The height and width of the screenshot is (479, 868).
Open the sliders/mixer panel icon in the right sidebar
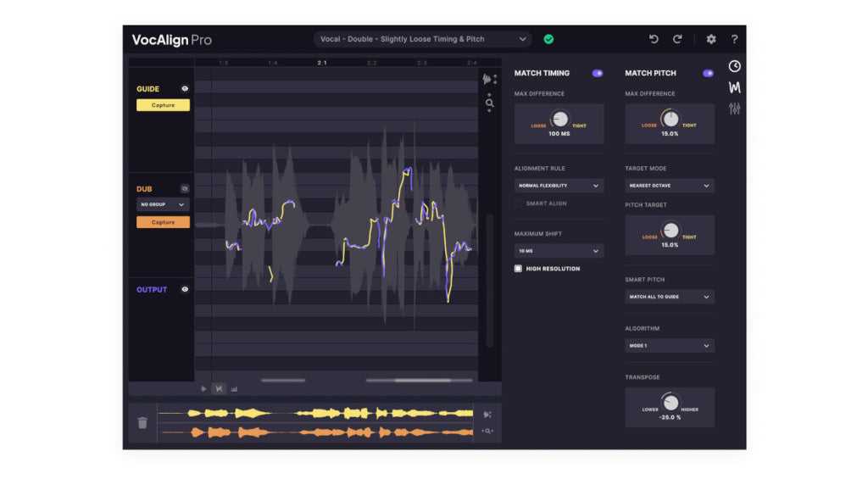[734, 109]
